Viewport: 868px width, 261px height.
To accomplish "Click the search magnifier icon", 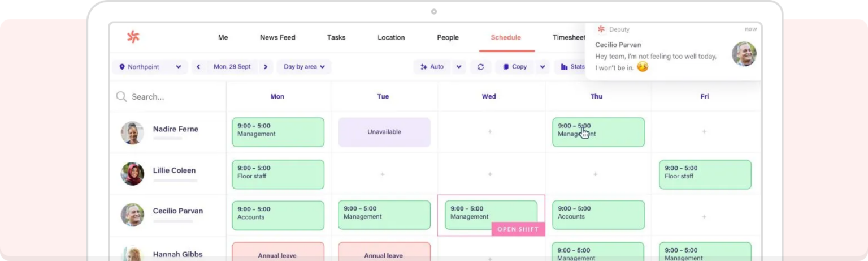I will click(121, 97).
